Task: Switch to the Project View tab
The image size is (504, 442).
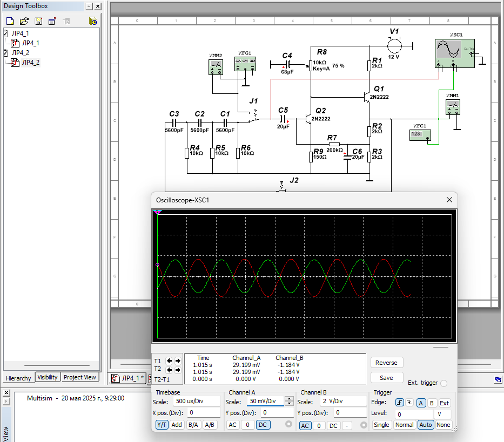Action: pyautogui.click(x=80, y=377)
